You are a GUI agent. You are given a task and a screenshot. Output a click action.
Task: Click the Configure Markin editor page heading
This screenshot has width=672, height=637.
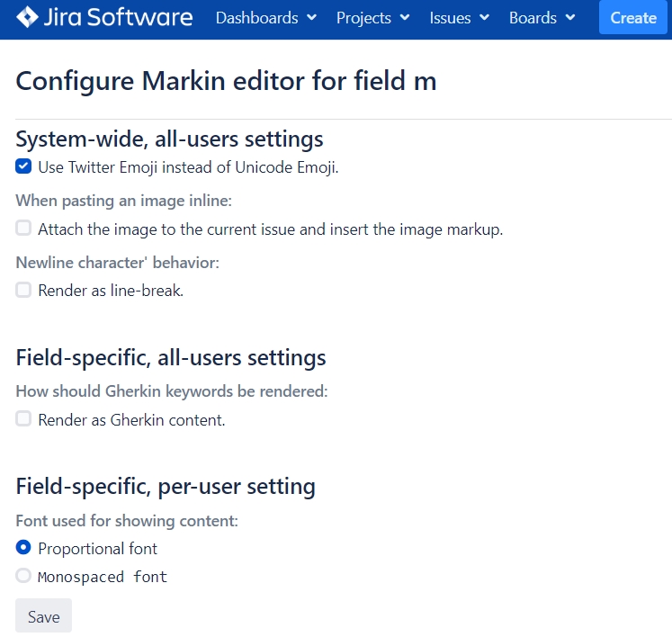pyautogui.click(x=226, y=81)
